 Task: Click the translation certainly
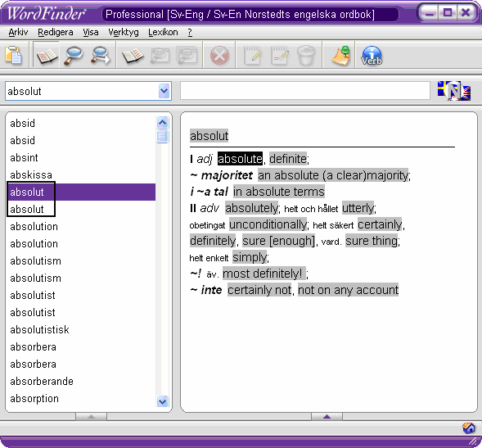[x=380, y=224]
